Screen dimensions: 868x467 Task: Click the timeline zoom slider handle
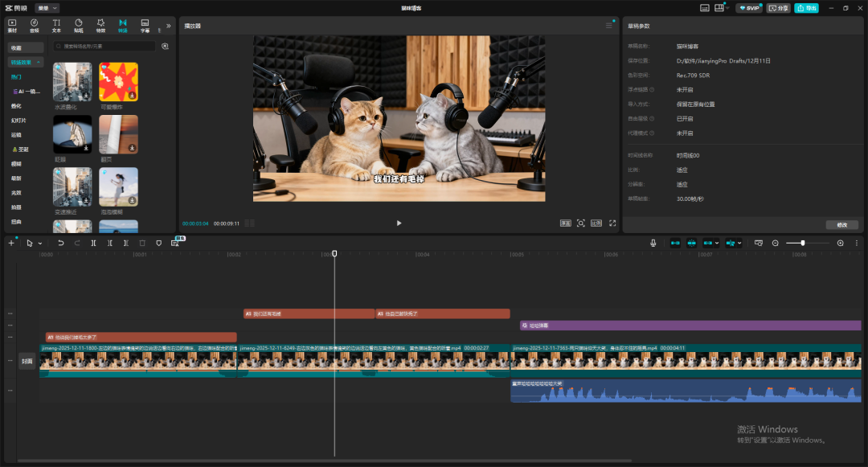(803, 243)
